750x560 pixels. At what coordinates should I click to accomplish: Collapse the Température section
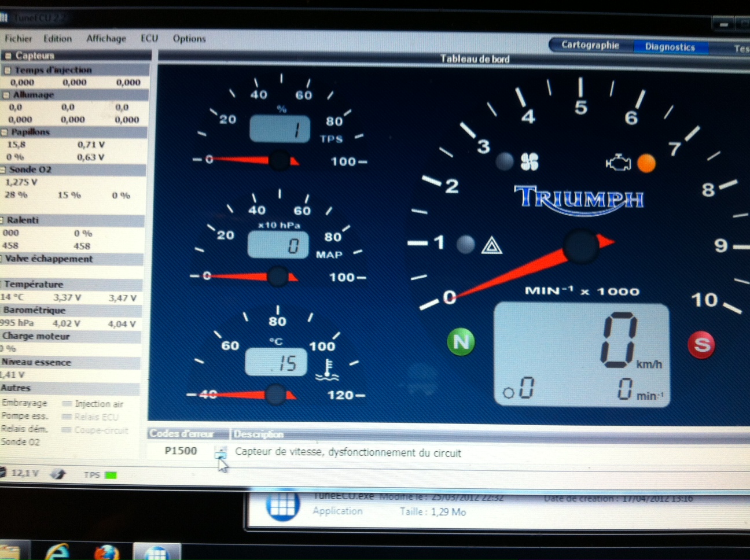click(x=2, y=284)
